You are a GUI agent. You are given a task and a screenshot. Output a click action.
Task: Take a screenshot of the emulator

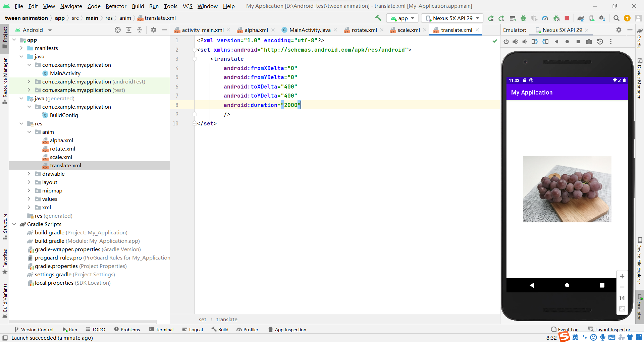click(589, 41)
